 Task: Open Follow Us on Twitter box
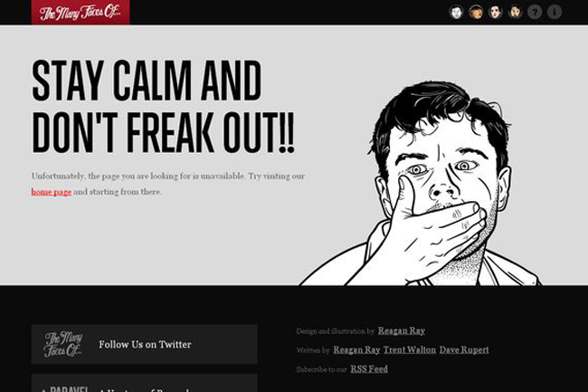tap(145, 344)
